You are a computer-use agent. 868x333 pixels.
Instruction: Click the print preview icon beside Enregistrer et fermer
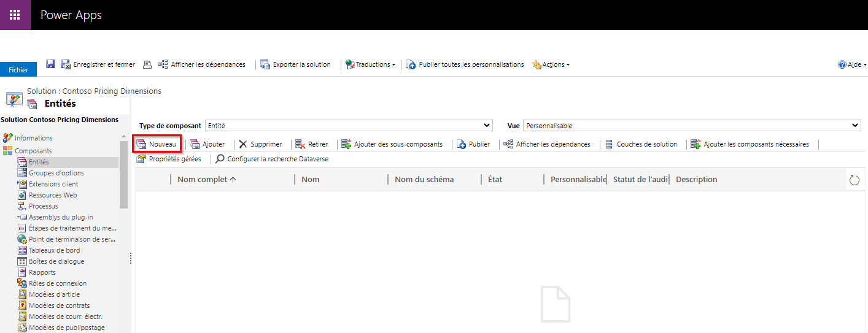click(147, 64)
